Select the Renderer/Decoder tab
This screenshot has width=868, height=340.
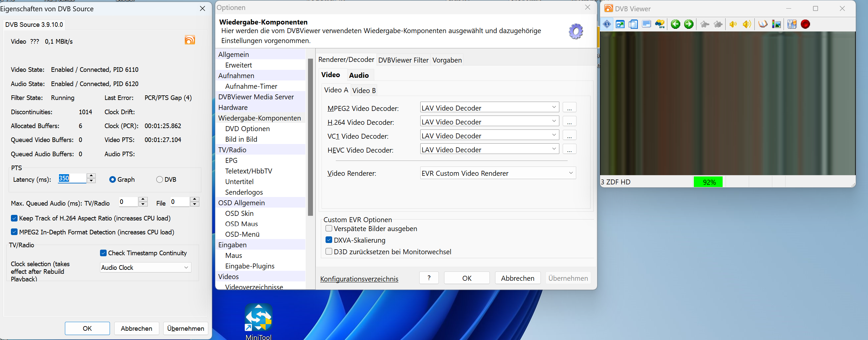tap(346, 60)
